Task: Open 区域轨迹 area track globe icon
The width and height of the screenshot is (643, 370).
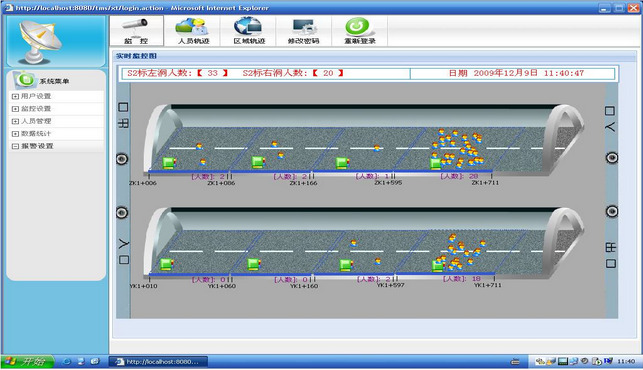Action: [249, 31]
